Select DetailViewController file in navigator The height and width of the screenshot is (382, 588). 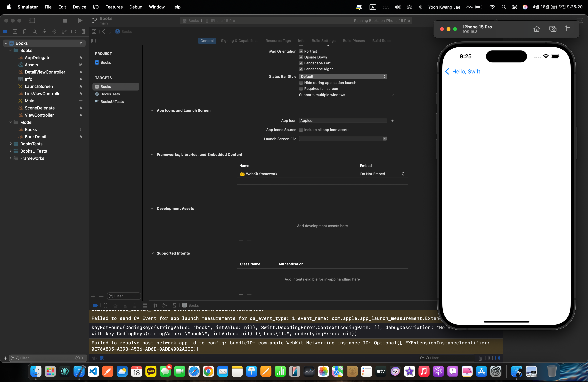45,72
